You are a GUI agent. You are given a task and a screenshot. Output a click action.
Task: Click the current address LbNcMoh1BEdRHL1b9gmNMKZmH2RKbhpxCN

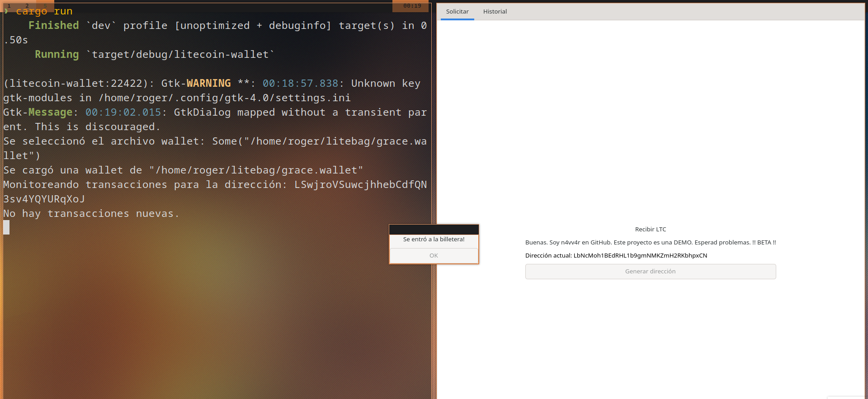(x=640, y=256)
